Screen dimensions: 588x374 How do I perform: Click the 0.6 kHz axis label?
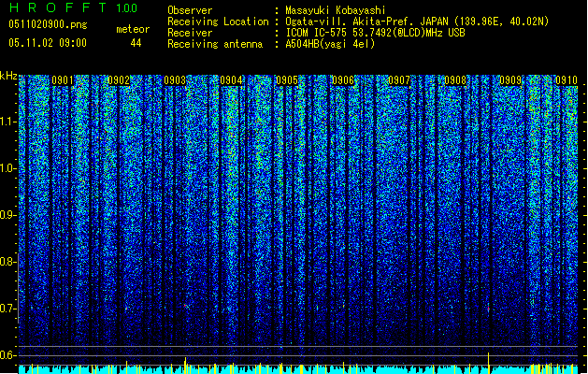pyautogui.click(x=8, y=355)
